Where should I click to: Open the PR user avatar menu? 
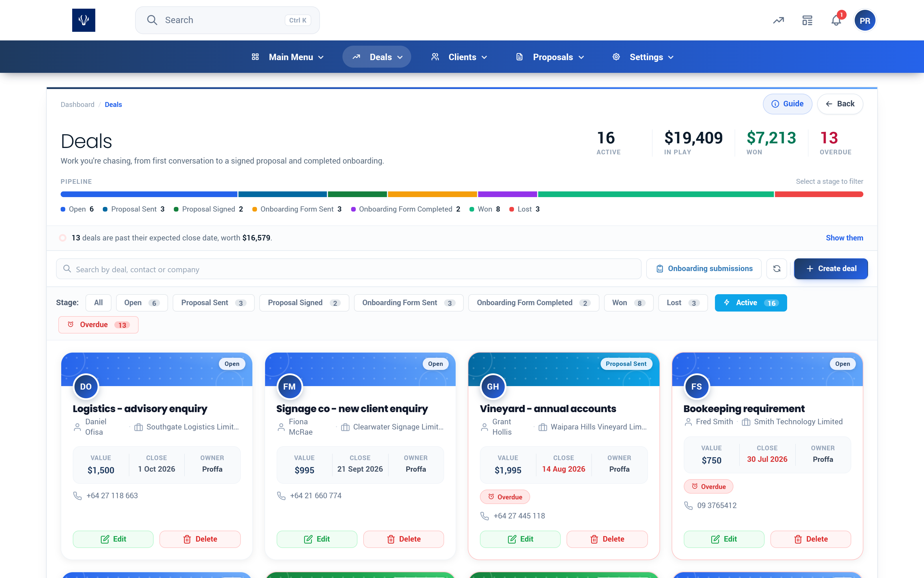tap(865, 20)
